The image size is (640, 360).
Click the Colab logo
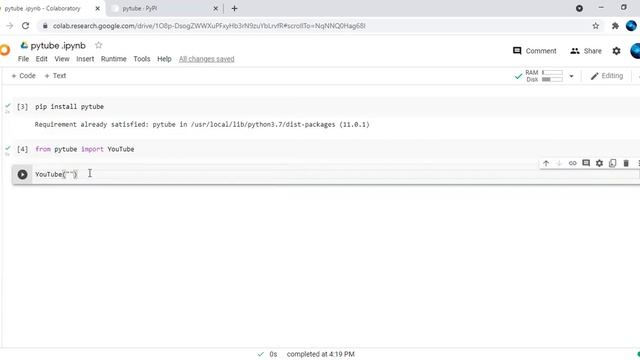tap(4, 50)
